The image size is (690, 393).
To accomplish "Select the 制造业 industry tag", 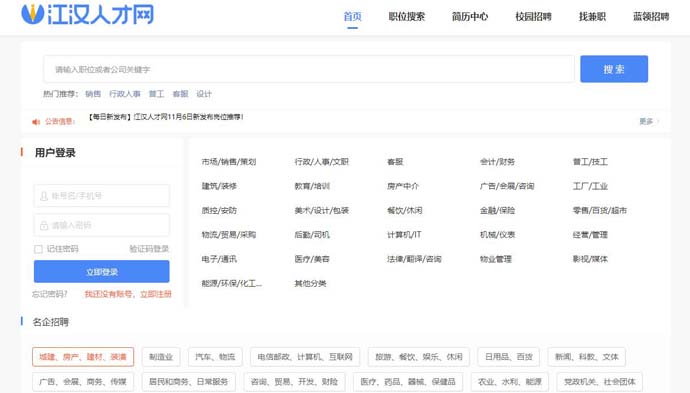I will click(161, 357).
